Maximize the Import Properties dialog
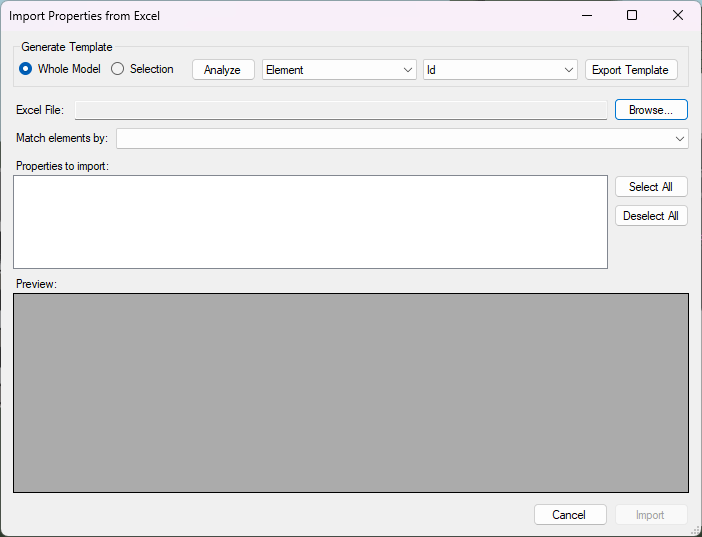This screenshot has width=702, height=537. coord(632,15)
